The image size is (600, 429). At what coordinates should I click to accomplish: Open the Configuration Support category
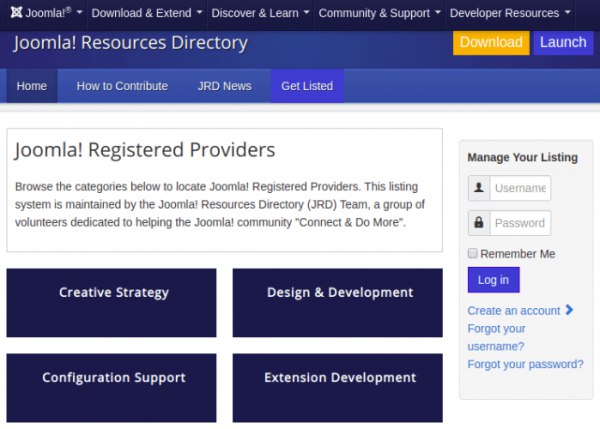coord(111,388)
